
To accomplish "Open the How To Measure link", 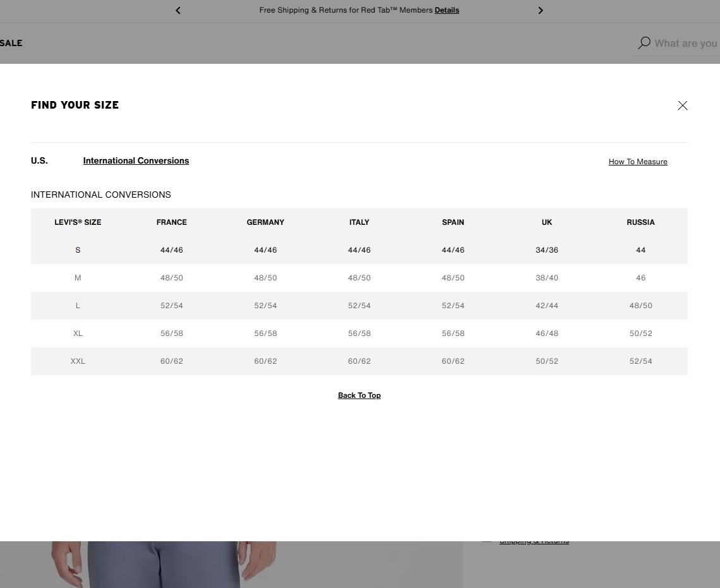I will tap(638, 162).
